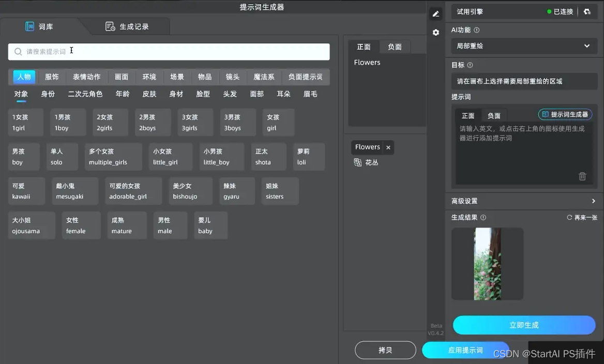The image size is (604, 364).
Task: Add the bishoujo prompt tag
Action: 190,191
